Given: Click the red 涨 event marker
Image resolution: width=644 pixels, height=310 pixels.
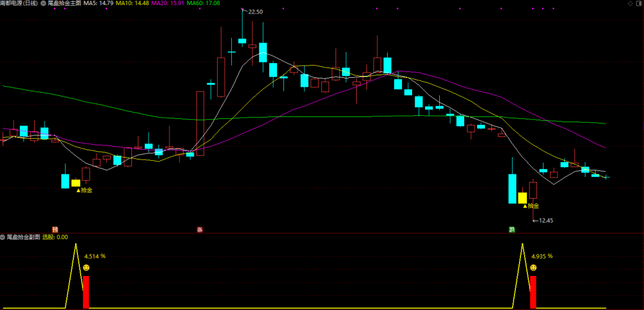Looking at the screenshot, I should point(200,230).
